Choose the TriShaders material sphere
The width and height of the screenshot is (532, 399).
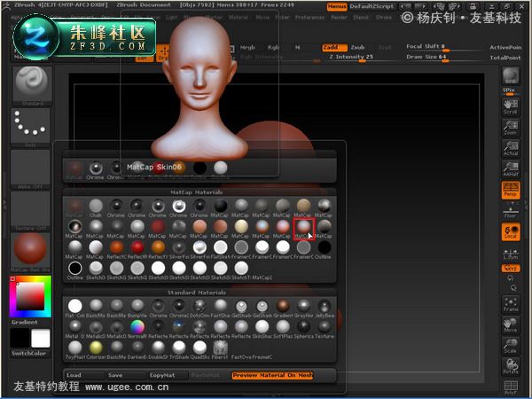179,350
